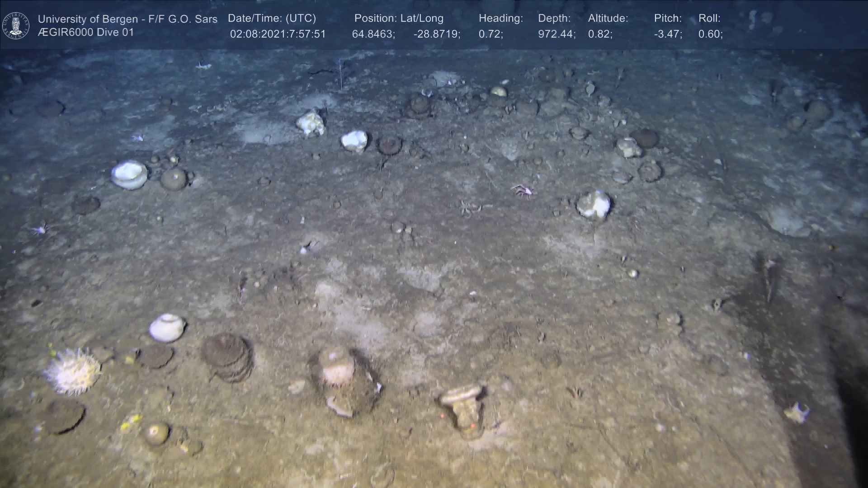Image resolution: width=868 pixels, height=488 pixels.
Task: Select the heading value 0.72
Action: pos(491,34)
